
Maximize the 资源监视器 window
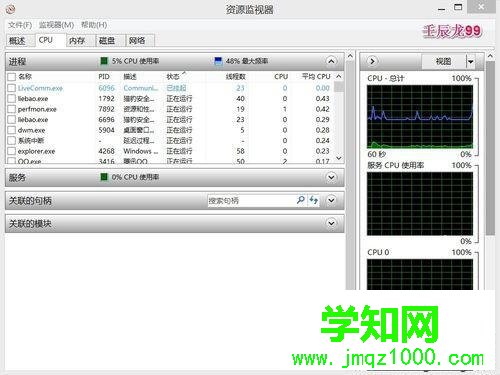(458, 7)
